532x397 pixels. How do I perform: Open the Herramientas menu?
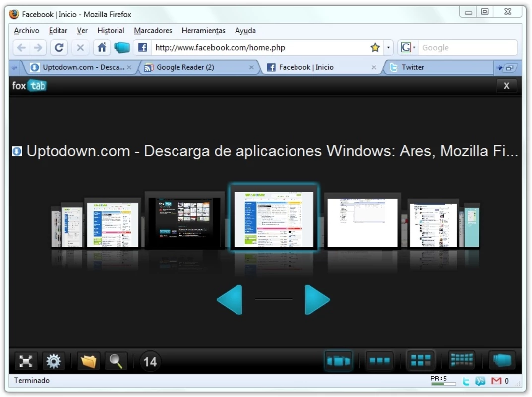[x=204, y=31]
